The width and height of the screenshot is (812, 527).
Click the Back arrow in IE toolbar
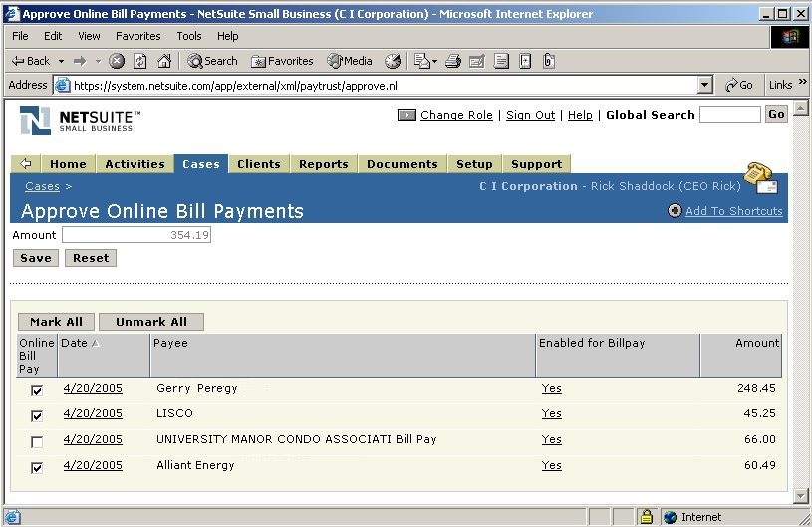coord(31,61)
